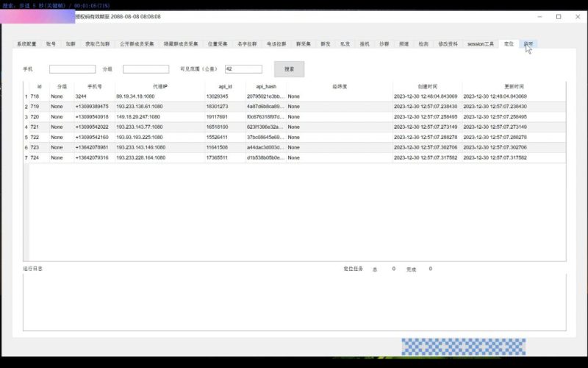588x368 pixels.
Task: Select the 私发 tab
Action: (x=345, y=44)
